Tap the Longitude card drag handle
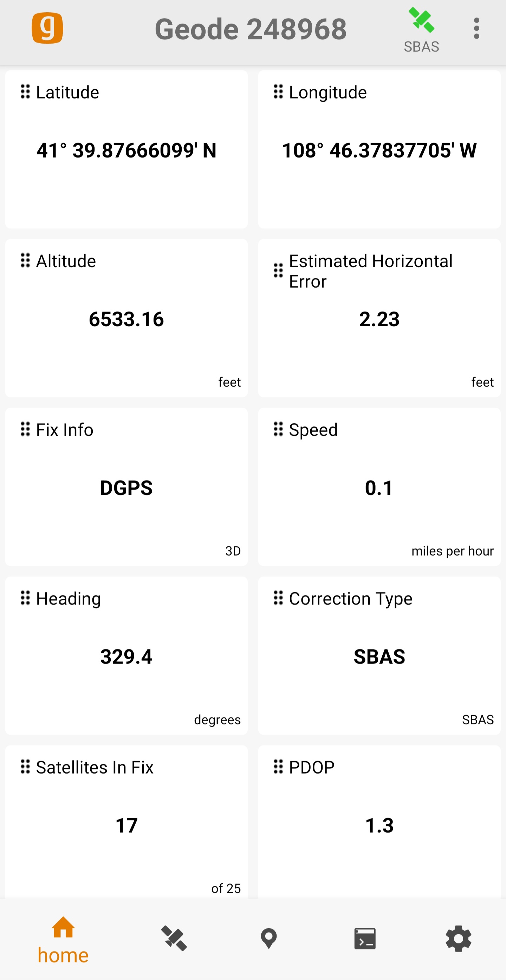 click(278, 92)
